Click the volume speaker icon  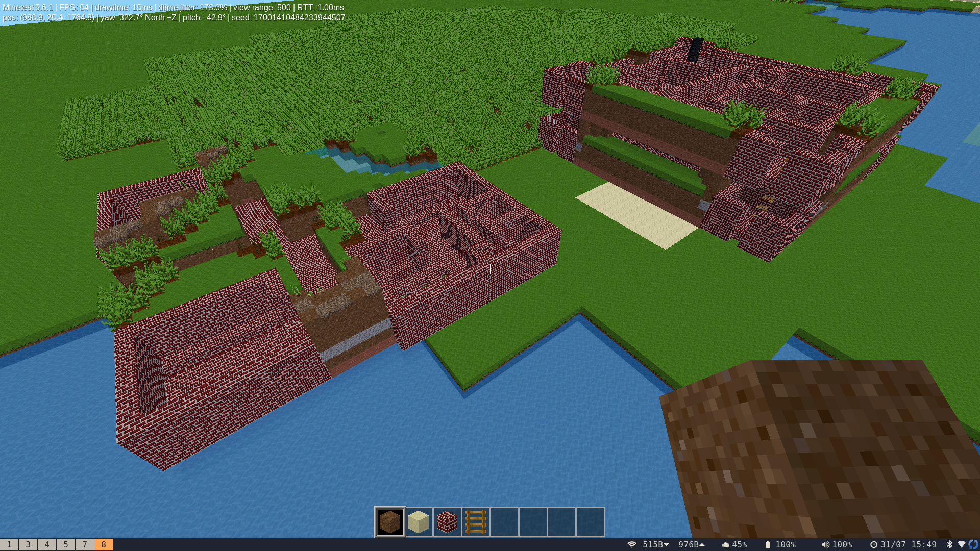[825, 544]
